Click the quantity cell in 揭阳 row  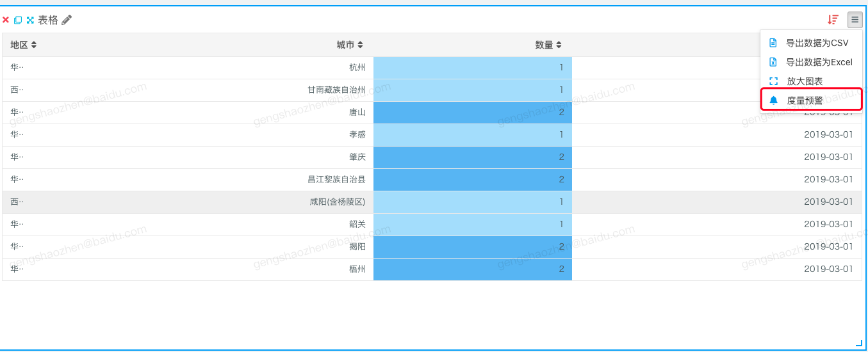[x=473, y=247]
